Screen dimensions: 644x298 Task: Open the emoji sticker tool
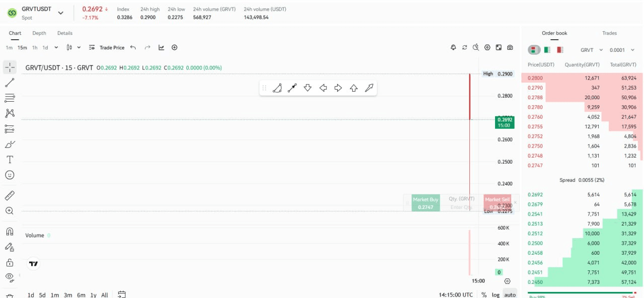[x=10, y=175]
